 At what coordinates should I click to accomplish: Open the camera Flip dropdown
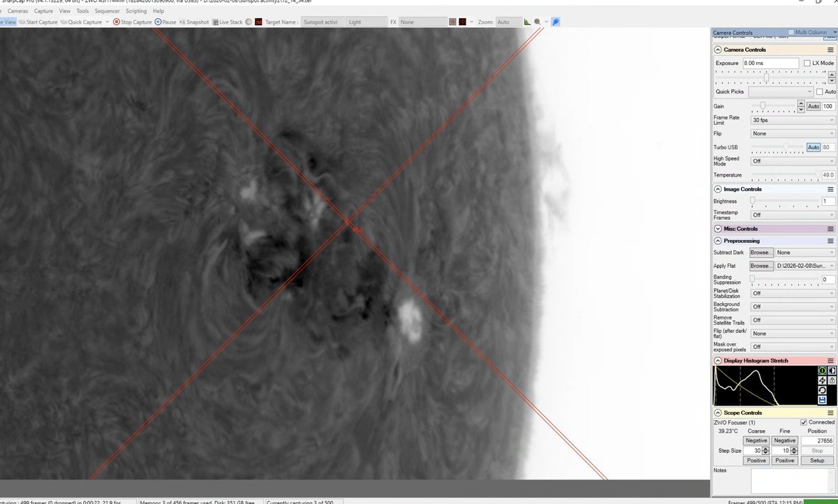[x=793, y=133]
